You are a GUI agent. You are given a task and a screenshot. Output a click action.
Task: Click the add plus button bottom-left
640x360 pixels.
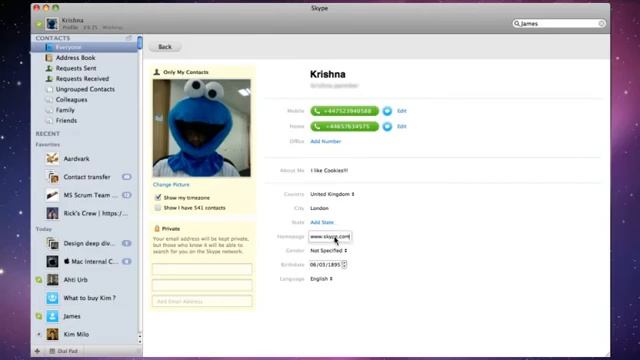pos(37,351)
